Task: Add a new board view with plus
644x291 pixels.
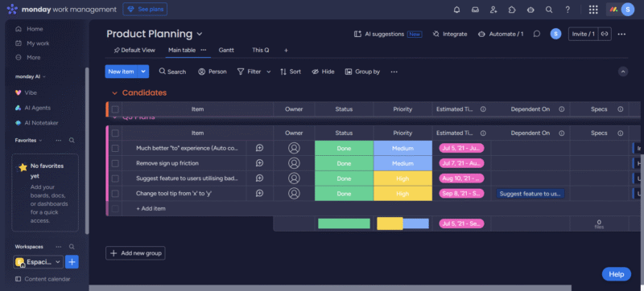Action: point(287,51)
